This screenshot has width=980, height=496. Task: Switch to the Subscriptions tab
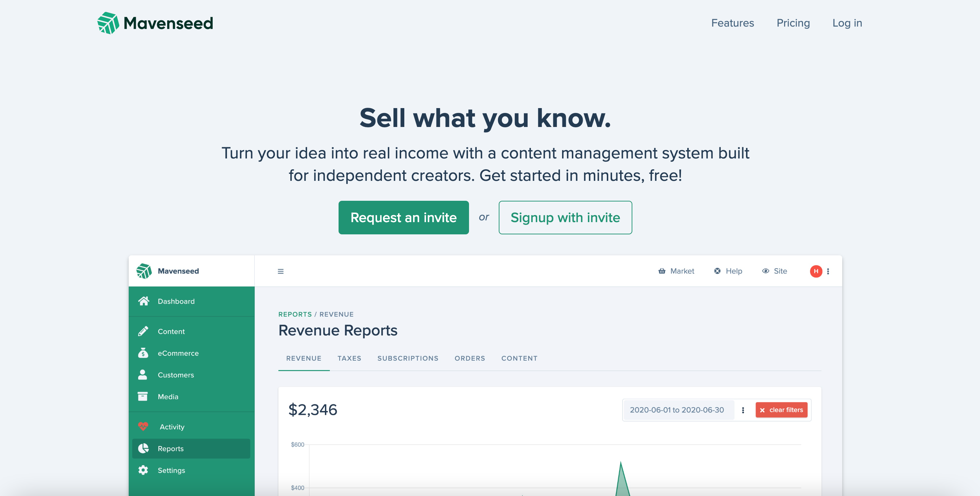click(x=407, y=358)
